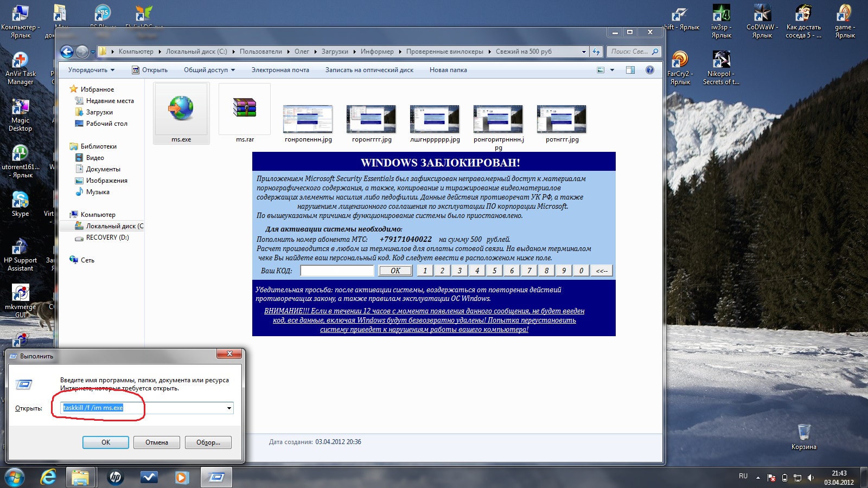Viewport: 868px width, 488px height.
Task: Expand the address bar history dropdown
Action: (584, 52)
